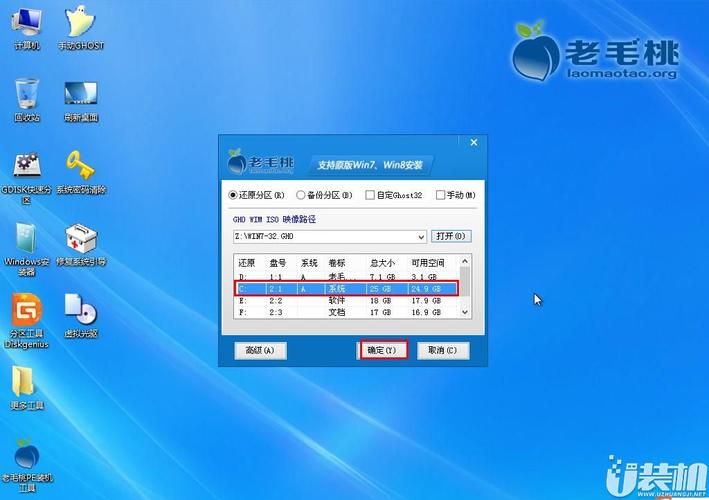Expand the image path dropdown arrow

click(x=421, y=236)
